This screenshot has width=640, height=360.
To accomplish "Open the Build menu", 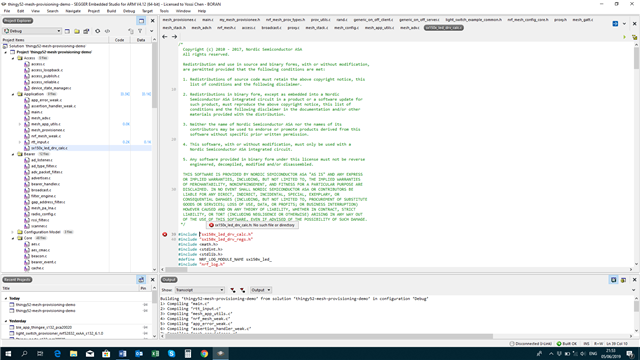I will [x=111, y=11].
